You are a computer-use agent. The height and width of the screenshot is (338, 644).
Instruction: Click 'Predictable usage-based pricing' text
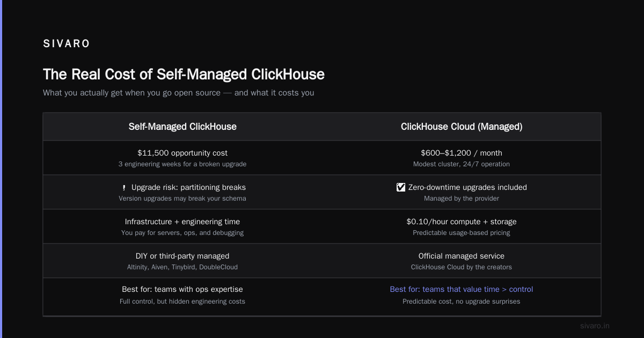click(462, 233)
